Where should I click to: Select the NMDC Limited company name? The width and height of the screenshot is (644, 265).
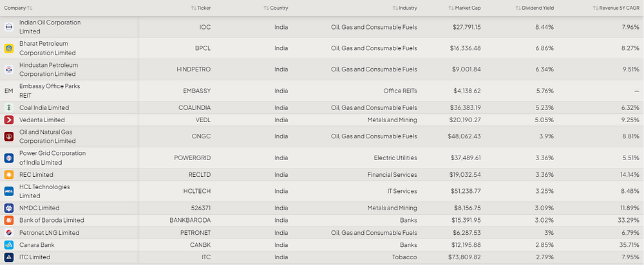(39, 208)
